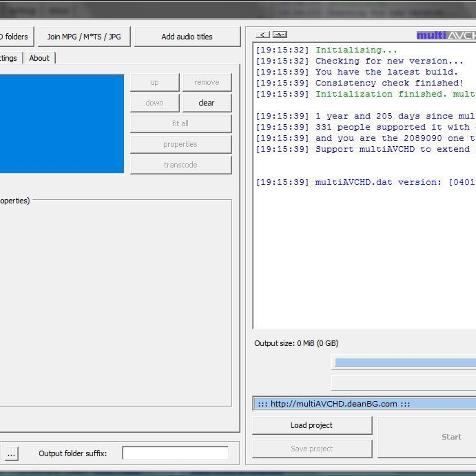Click the wavy-line button above the log
The height and width of the screenshot is (476, 476).
[280, 35]
